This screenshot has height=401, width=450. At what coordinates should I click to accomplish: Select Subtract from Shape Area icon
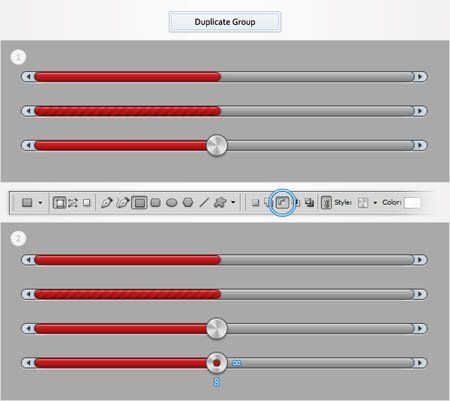pos(282,202)
